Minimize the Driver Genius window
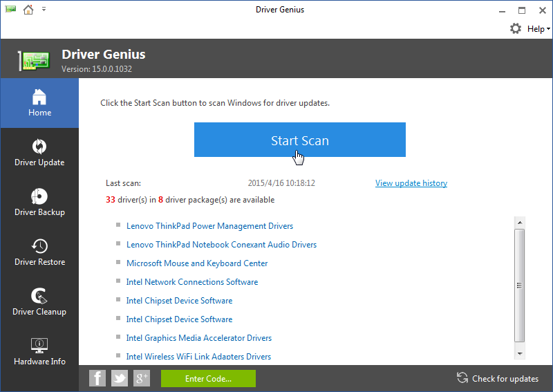This screenshot has height=392, width=553. [503, 10]
